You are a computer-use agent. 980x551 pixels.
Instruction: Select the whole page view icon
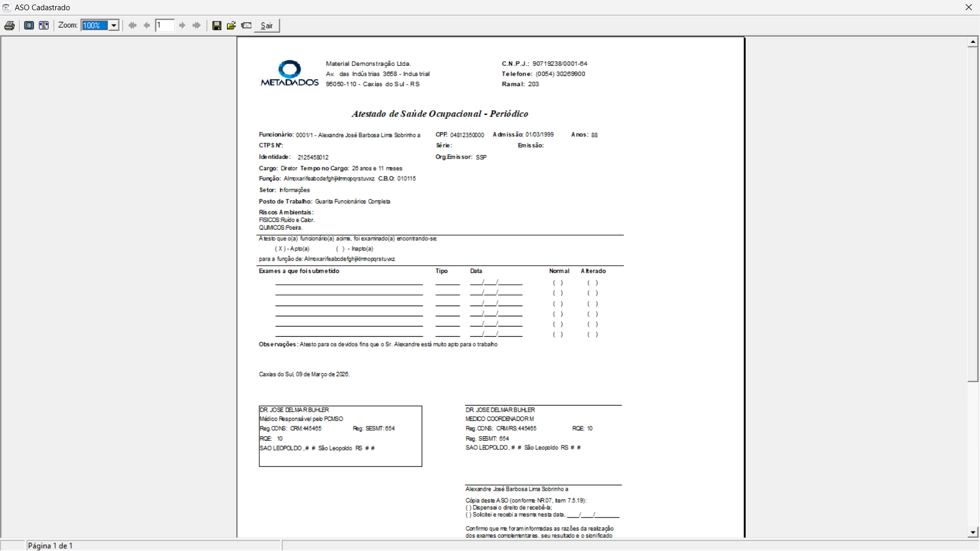click(29, 26)
